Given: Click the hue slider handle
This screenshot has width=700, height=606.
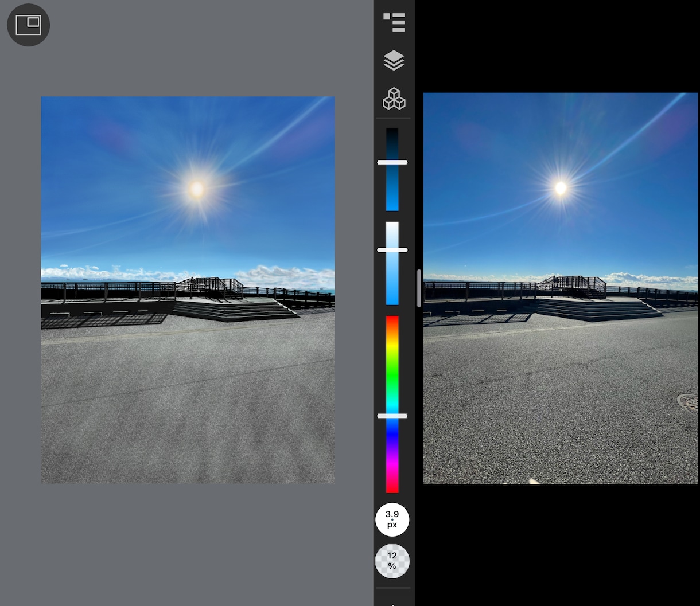Looking at the screenshot, I should pyautogui.click(x=392, y=416).
